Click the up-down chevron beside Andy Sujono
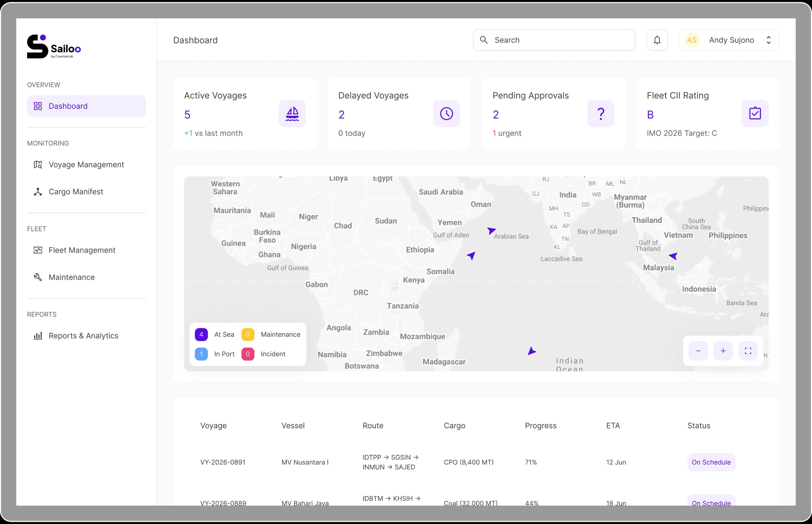This screenshot has width=812, height=524. coord(768,40)
